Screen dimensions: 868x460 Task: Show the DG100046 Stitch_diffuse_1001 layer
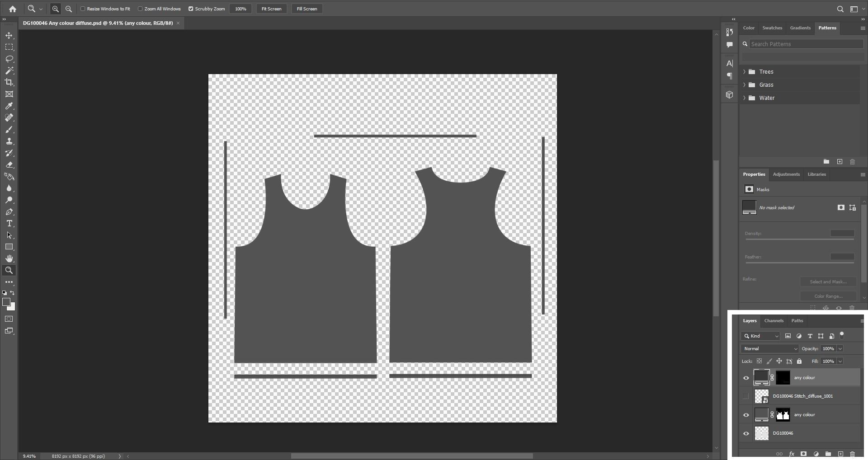pyautogui.click(x=746, y=396)
